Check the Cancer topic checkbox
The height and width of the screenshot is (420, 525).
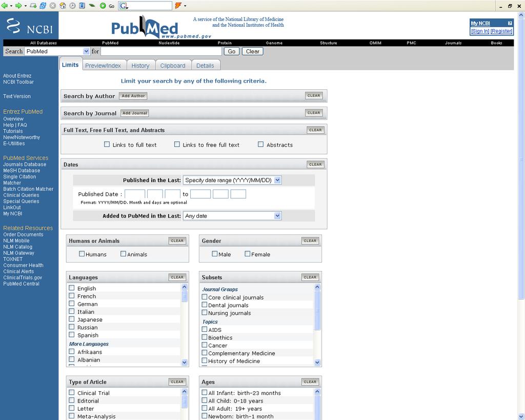[205, 345]
